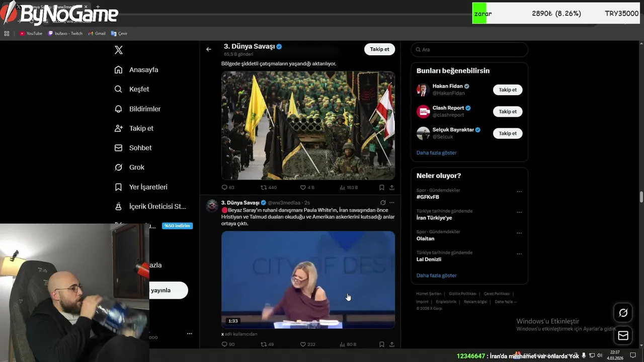
Task: Open YouTube bookmark in bookmarks bar
Action: tap(31, 33)
